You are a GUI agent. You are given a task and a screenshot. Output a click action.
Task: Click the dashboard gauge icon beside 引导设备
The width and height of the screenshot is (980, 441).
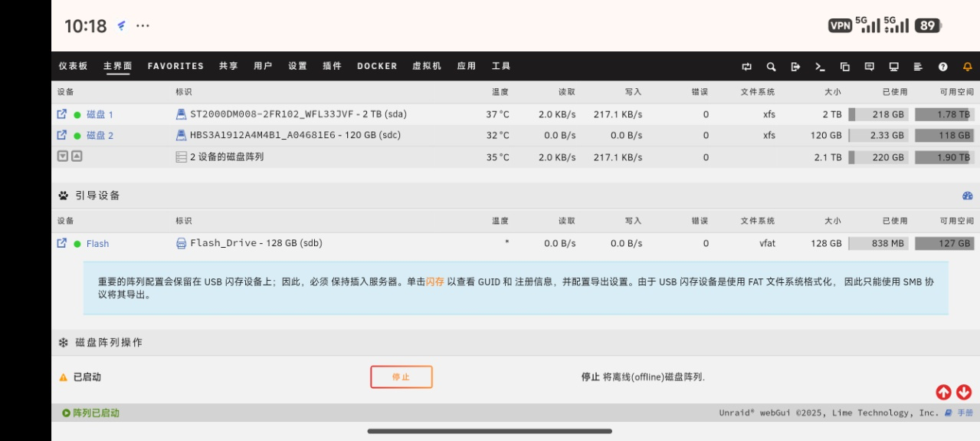tap(967, 196)
